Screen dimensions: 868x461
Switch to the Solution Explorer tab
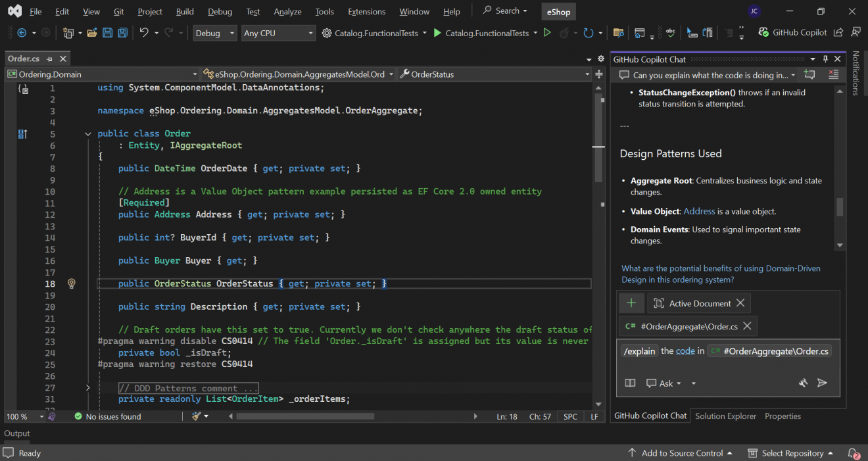725,416
